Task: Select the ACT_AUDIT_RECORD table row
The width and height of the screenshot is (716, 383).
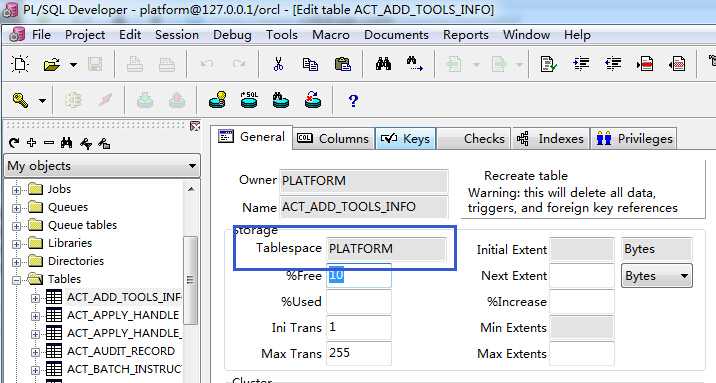Action: click(x=121, y=352)
